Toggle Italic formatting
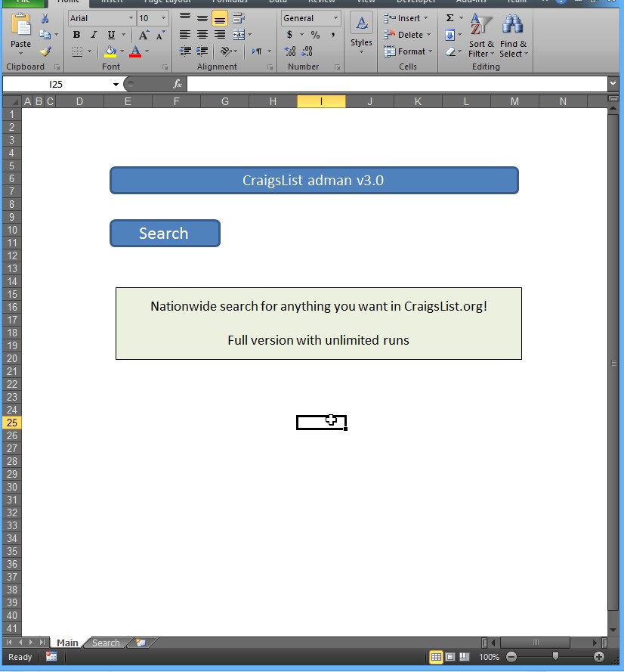 point(94,35)
